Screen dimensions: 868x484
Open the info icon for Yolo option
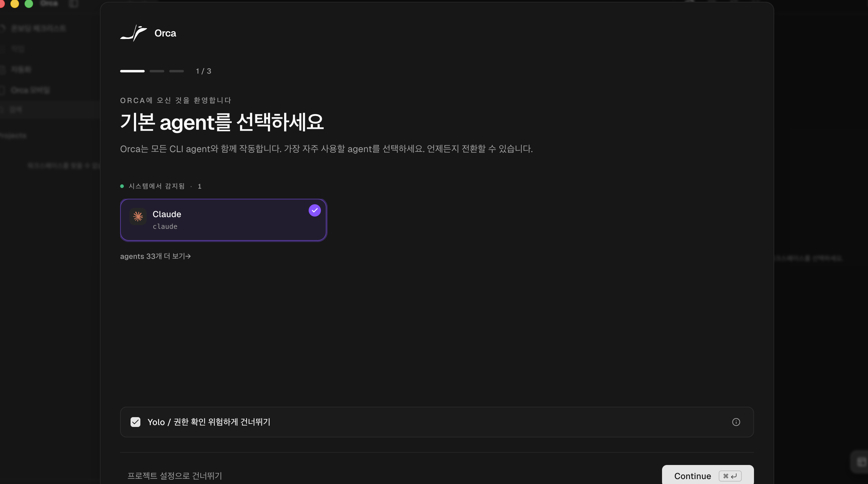click(x=736, y=422)
